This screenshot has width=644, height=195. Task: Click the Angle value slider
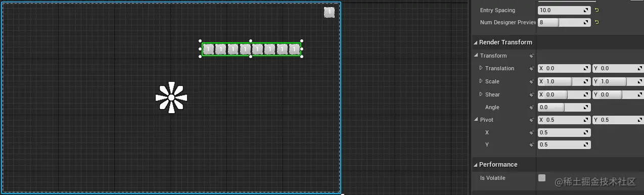pos(564,107)
